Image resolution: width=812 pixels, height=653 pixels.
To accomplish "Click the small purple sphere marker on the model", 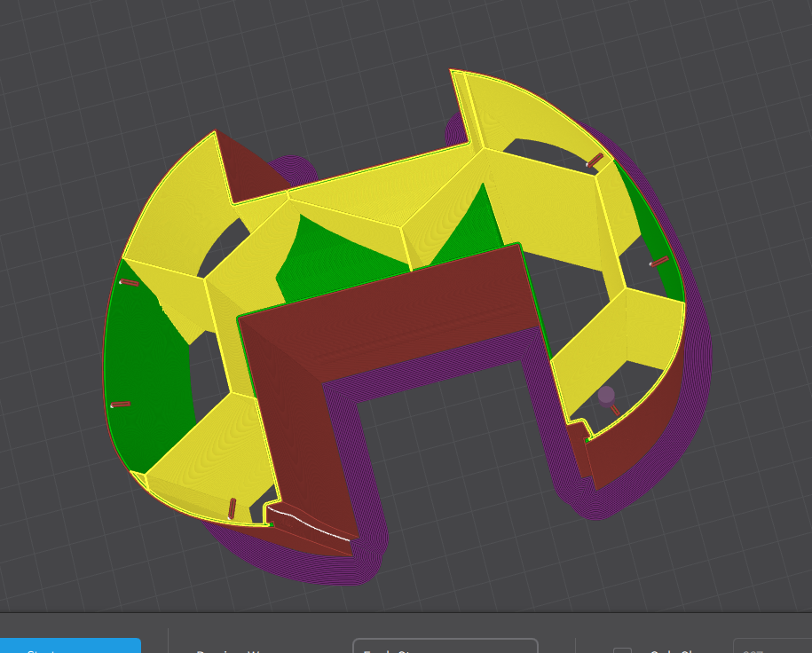I will [x=606, y=395].
